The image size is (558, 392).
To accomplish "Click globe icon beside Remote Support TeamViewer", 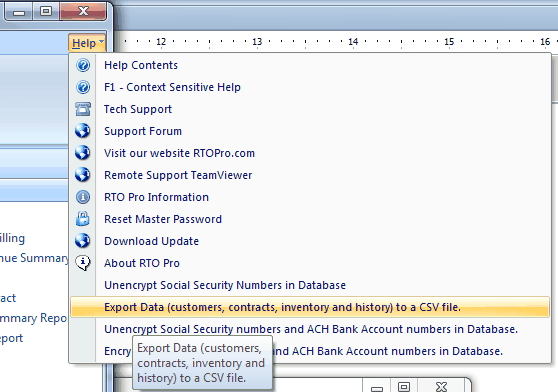I will point(83,175).
